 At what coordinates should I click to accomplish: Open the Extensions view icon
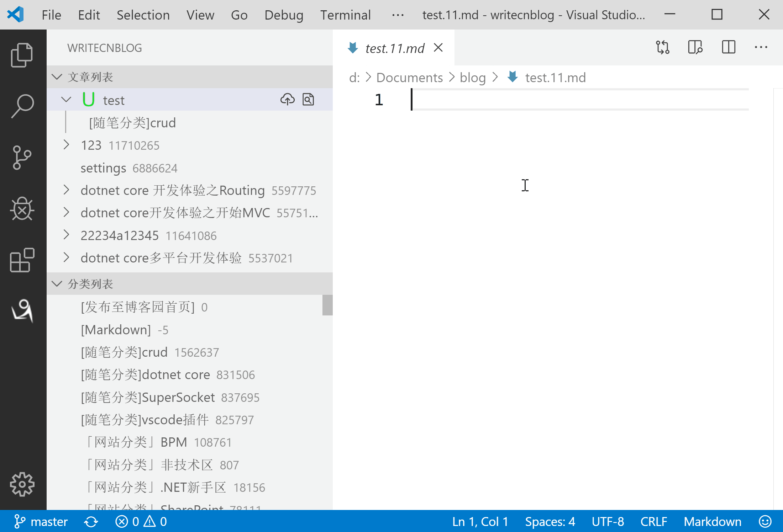[22, 260]
